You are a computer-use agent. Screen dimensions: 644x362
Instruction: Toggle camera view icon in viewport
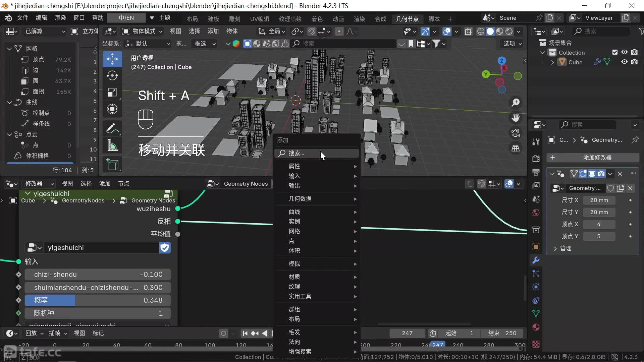tap(516, 133)
